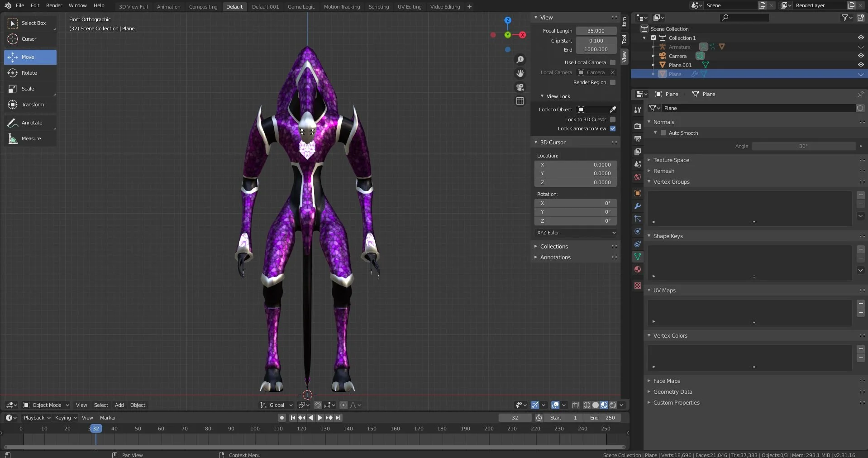Open the XYZ Euler rotation mode dropdown
This screenshot has width=868, height=458.
click(576, 233)
